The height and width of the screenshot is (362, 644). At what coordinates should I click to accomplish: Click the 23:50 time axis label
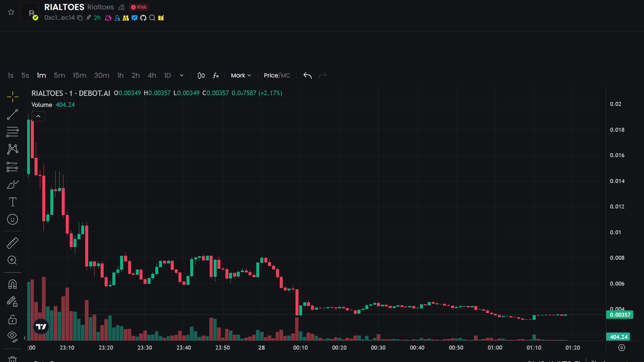point(223,348)
